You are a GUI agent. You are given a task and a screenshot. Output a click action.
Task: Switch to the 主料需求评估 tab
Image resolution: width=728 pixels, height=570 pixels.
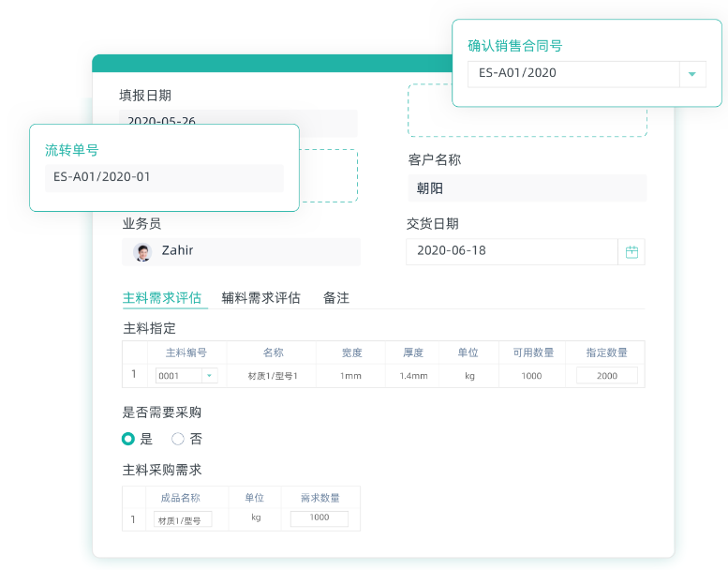[x=162, y=298]
